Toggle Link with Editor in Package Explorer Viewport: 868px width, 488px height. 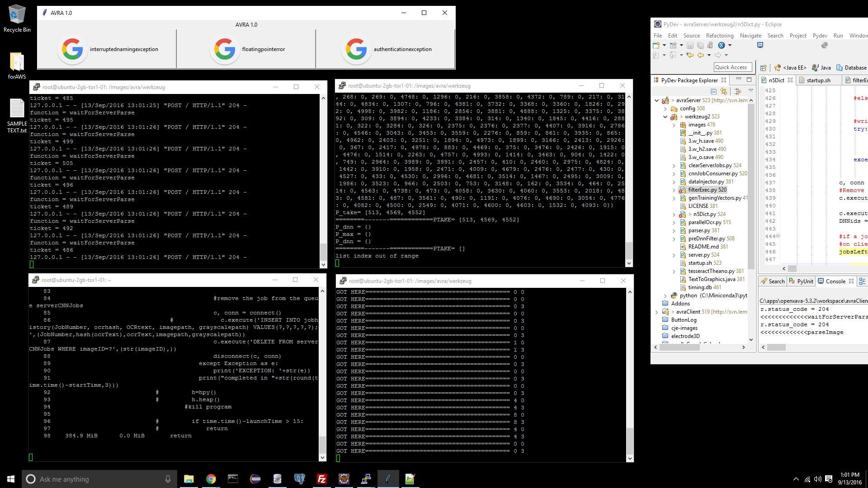(x=724, y=91)
